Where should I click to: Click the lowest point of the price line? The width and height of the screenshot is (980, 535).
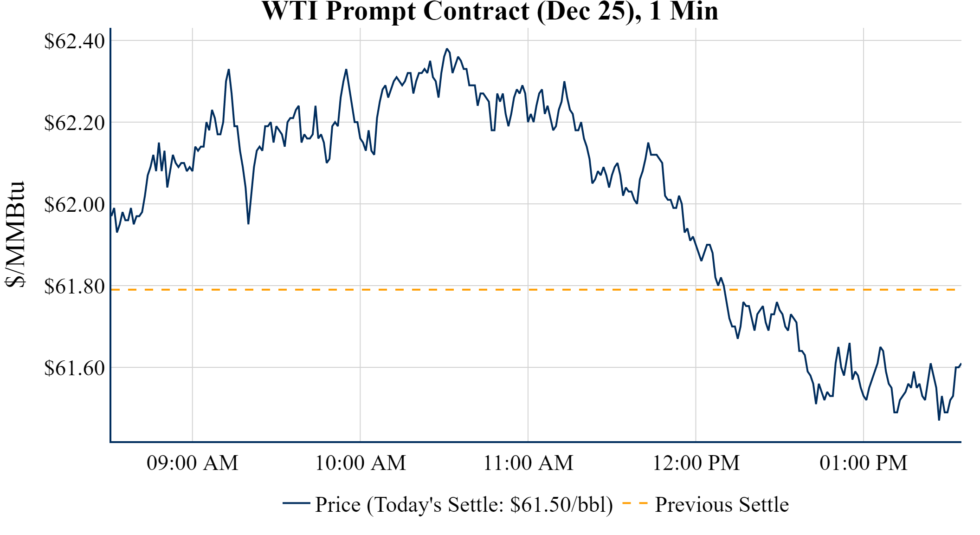pyautogui.click(x=939, y=420)
